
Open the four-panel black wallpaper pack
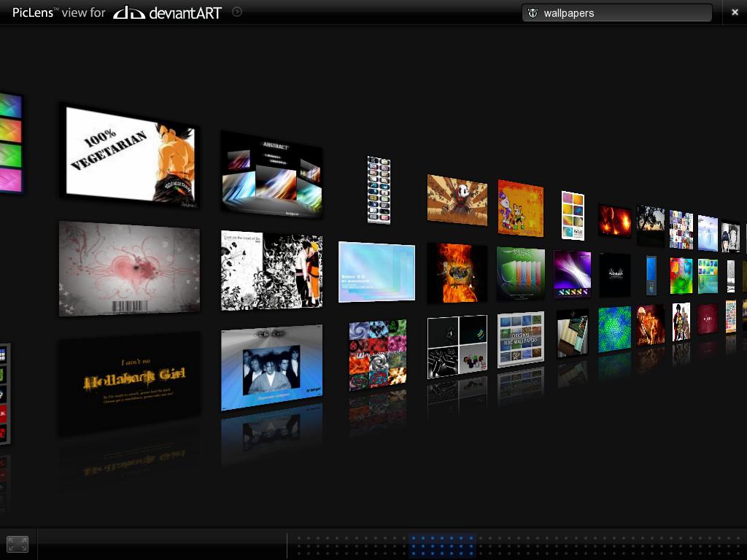tap(457, 347)
